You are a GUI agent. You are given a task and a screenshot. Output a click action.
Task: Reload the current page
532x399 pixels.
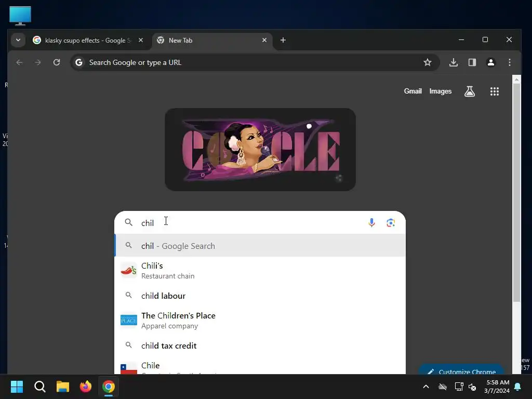click(57, 62)
